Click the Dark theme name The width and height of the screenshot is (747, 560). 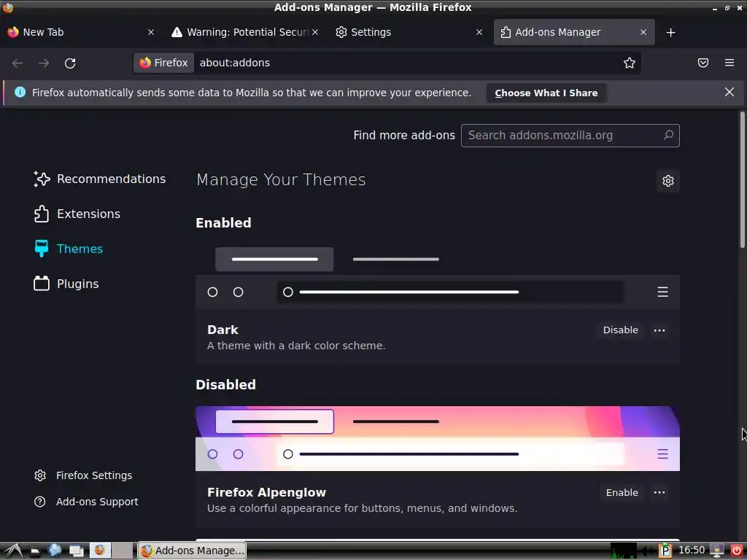222,330
